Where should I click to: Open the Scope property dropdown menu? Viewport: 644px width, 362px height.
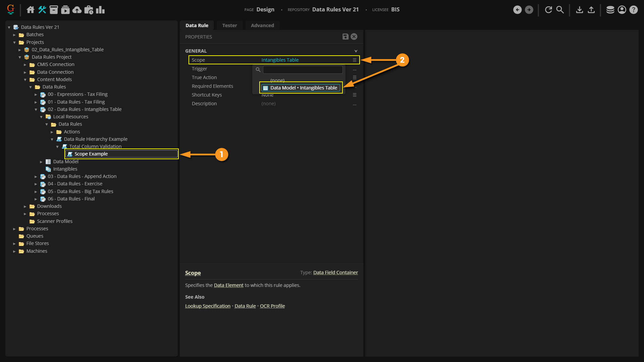(354, 60)
